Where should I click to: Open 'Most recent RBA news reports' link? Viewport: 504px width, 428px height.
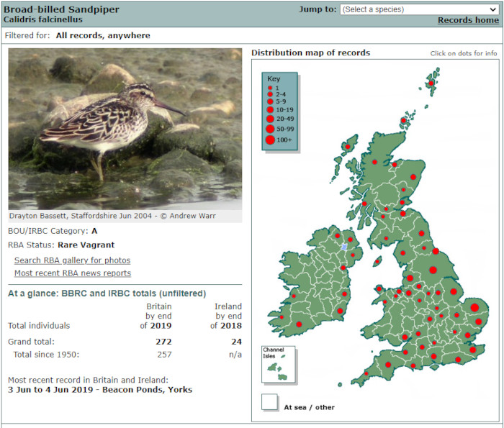[73, 273]
